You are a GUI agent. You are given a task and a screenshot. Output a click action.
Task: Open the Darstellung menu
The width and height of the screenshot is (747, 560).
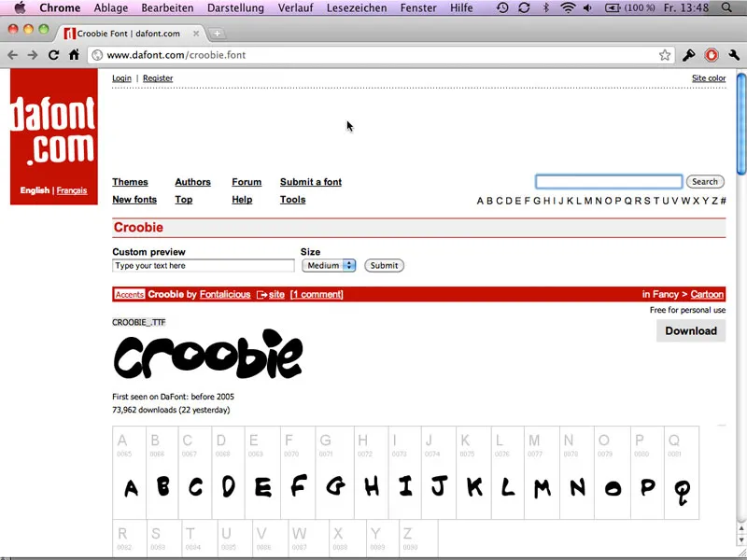(x=235, y=7)
